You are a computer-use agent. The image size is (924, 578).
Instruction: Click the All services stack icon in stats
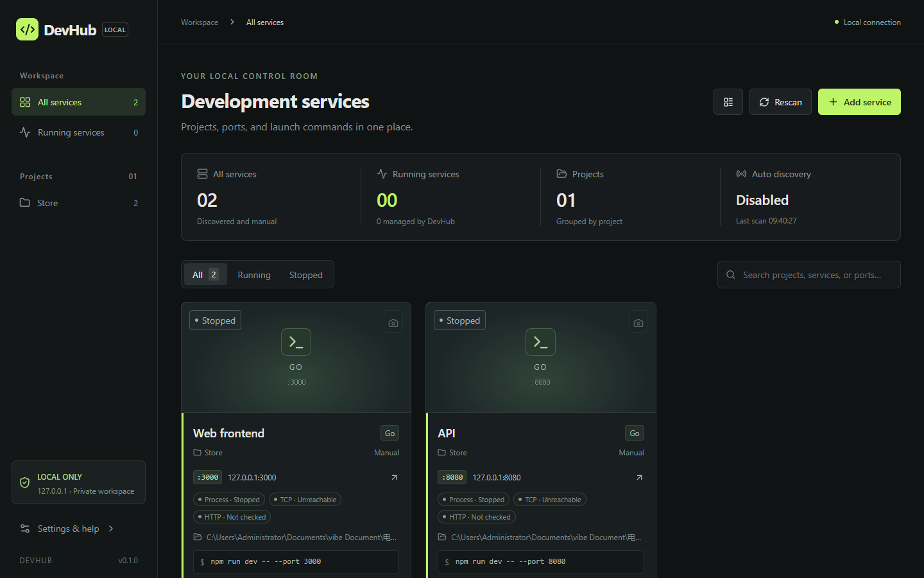point(202,174)
